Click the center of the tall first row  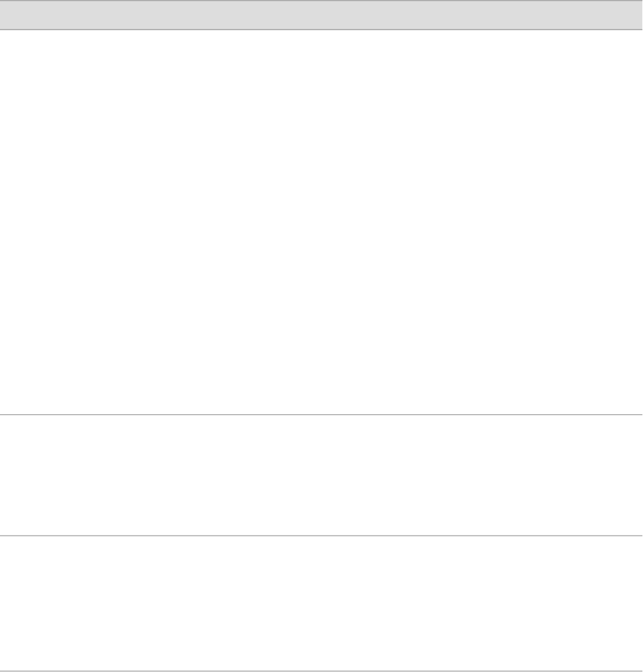pyautogui.click(x=321, y=221)
